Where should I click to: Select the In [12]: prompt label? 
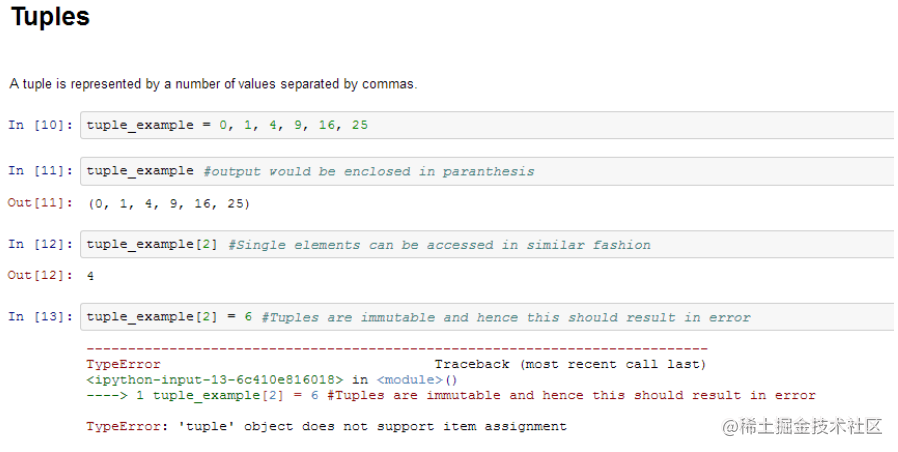41,244
